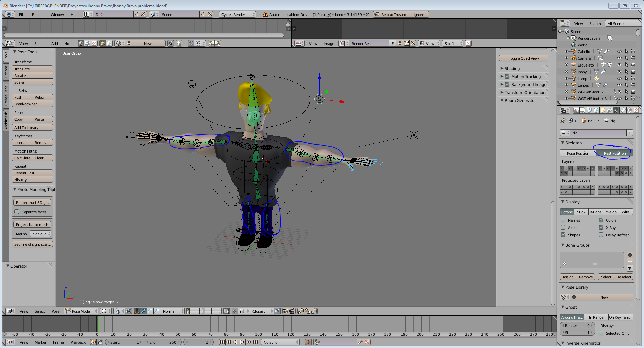Viewport: 644px width, 348px height.
Task: Click the ghost Range value field
Action: [x=577, y=325]
